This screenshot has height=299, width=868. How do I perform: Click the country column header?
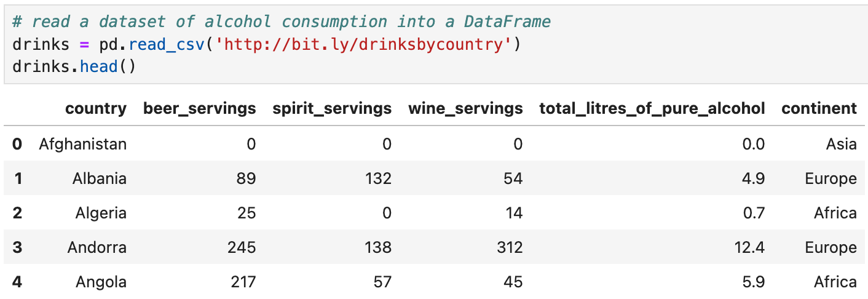click(95, 109)
